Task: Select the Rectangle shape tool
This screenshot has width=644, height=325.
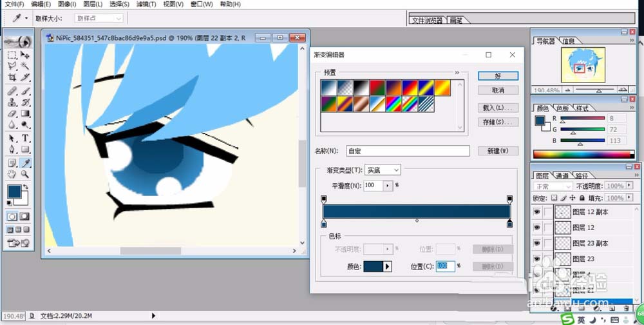Action: 25,150
